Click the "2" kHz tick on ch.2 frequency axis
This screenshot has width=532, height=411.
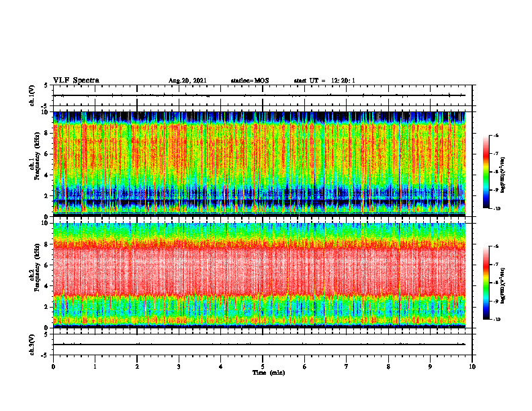pyautogui.click(x=47, y=307)
